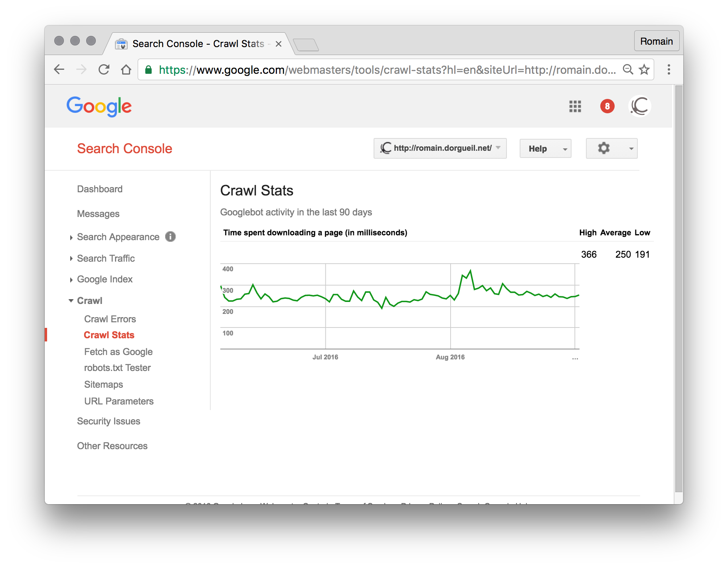
Task: Bookmark the page with the star icon
Action: tap(644, 69)
